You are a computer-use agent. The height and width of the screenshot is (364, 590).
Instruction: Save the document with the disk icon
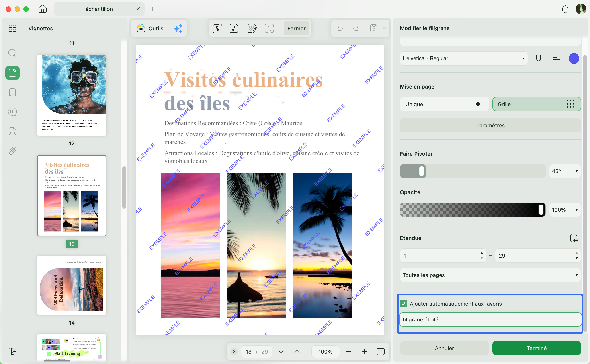374,28
